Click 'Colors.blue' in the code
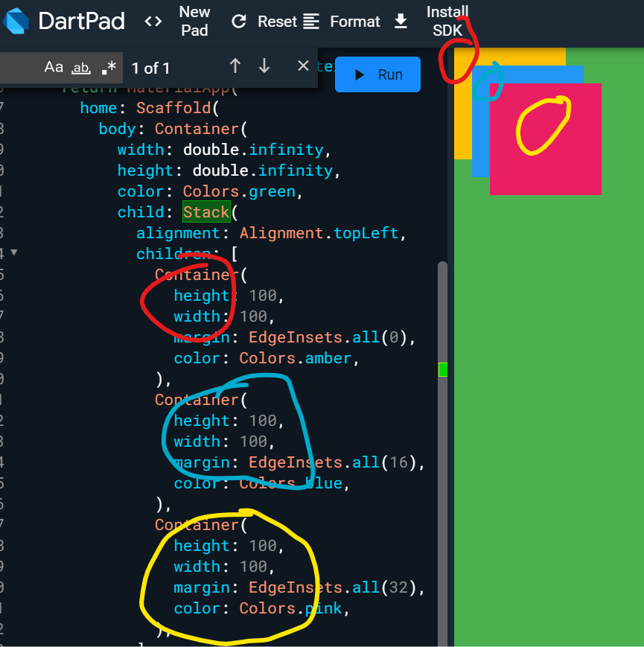 pos(290,483)
